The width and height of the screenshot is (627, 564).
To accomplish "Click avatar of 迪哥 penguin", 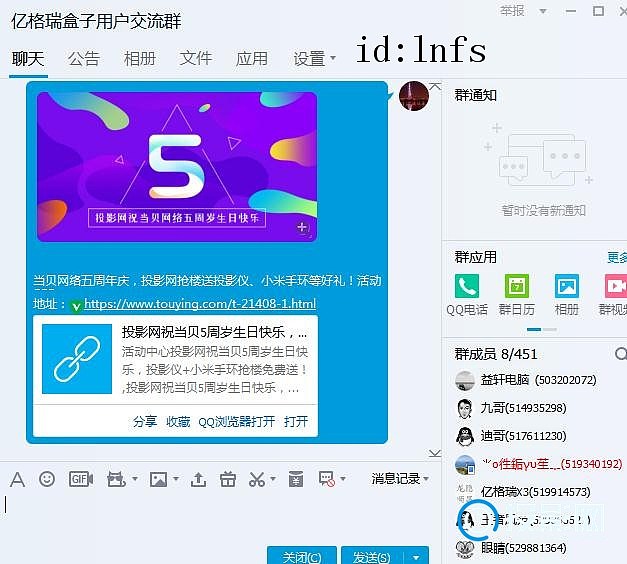I will click(x=465, y=436).
